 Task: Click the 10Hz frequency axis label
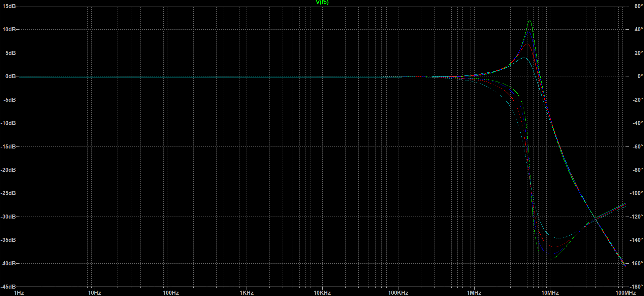pyautogui.click(x=95, y=293)
